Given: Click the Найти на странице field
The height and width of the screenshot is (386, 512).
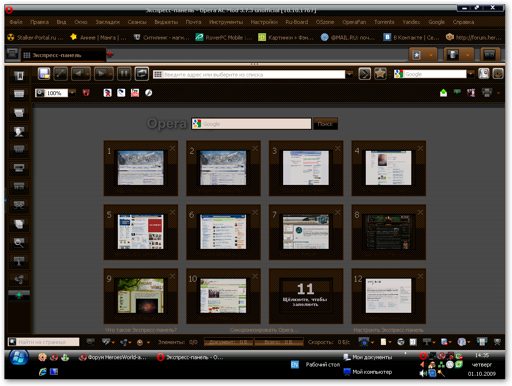Looking at the screenshot, I should click(44, 342).
